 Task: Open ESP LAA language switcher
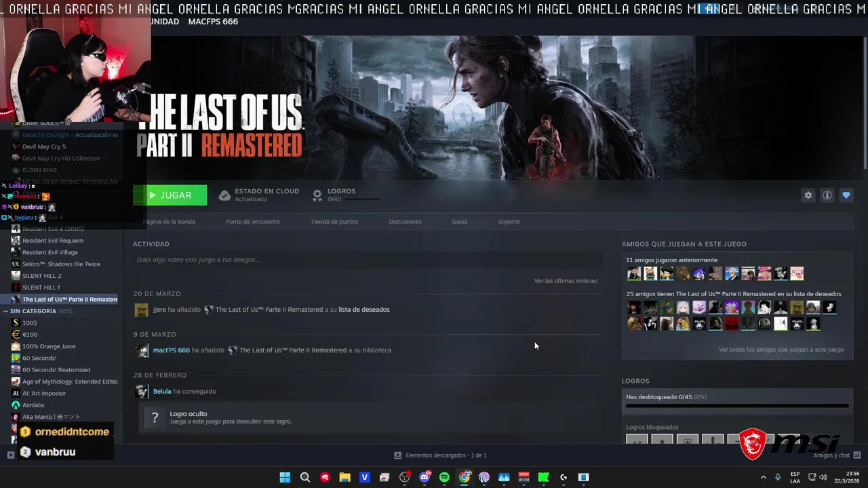point(795,477)
